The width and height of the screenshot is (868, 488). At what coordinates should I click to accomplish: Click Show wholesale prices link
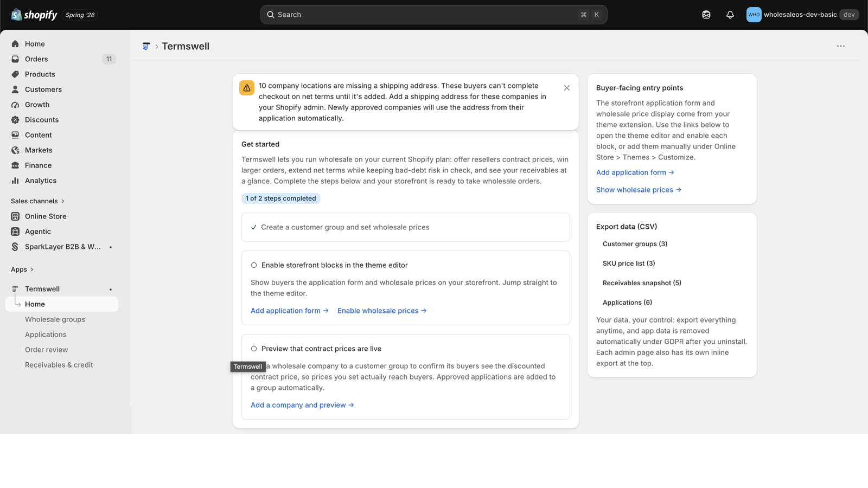tap(639, 190)
